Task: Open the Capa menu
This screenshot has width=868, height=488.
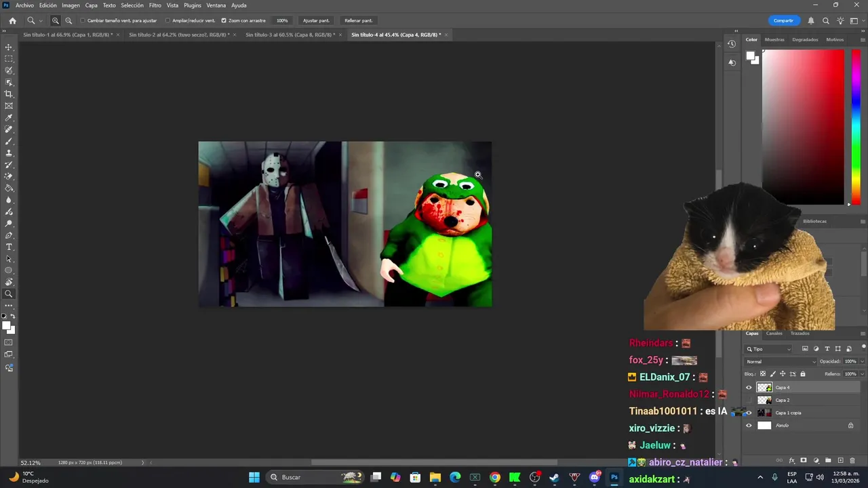Action: 92,5
